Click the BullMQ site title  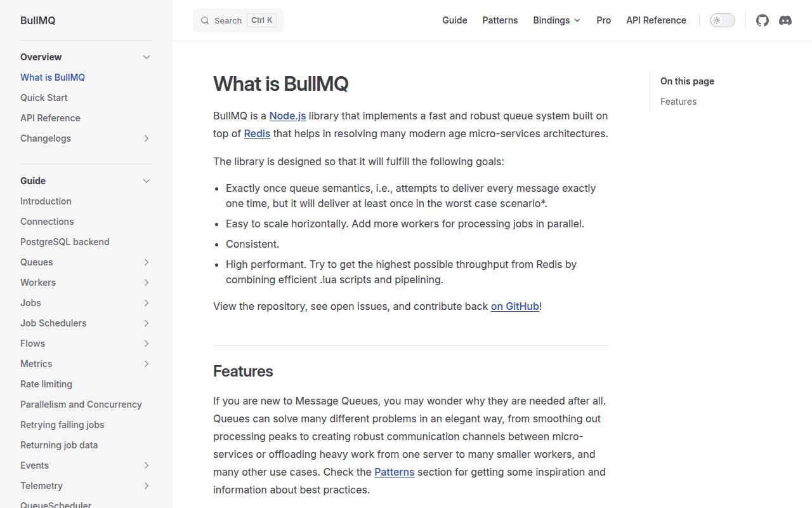[x=38, y=20]
